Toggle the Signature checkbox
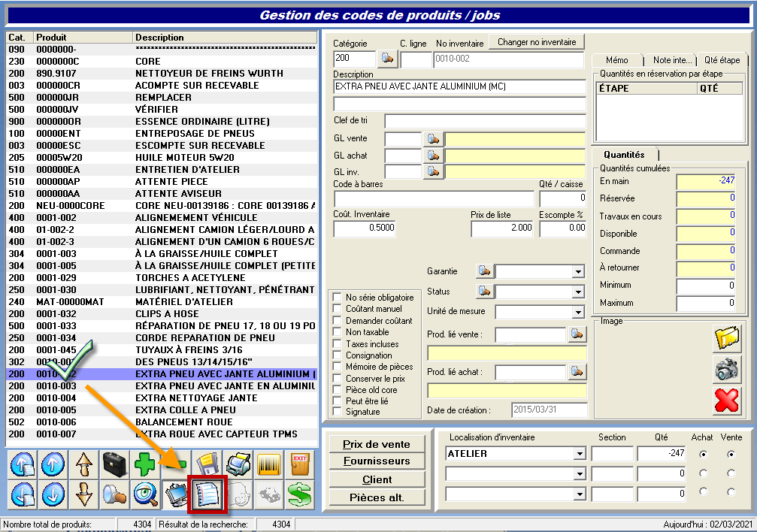 [x=338, y=411]
